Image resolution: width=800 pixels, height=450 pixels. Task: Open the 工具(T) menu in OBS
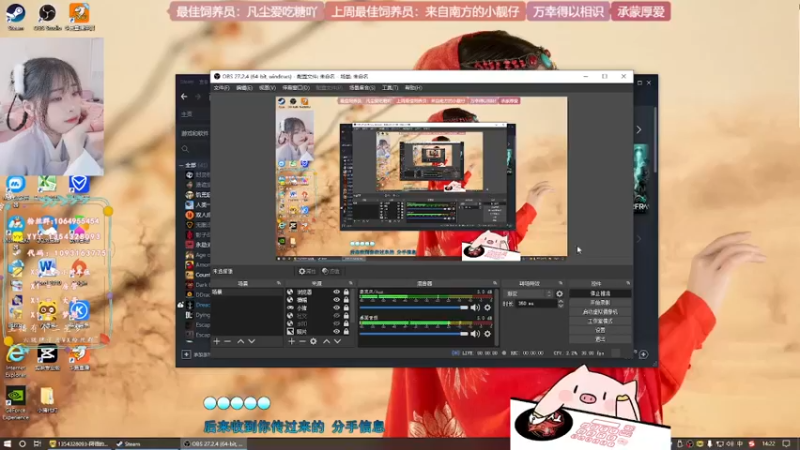[390, 88]
